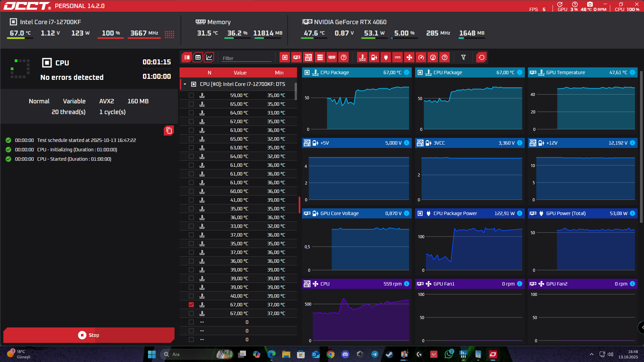This screenshot has height=362, width=644.
Task: Toggle the CPU device filter icon
Action: [285, 57]
